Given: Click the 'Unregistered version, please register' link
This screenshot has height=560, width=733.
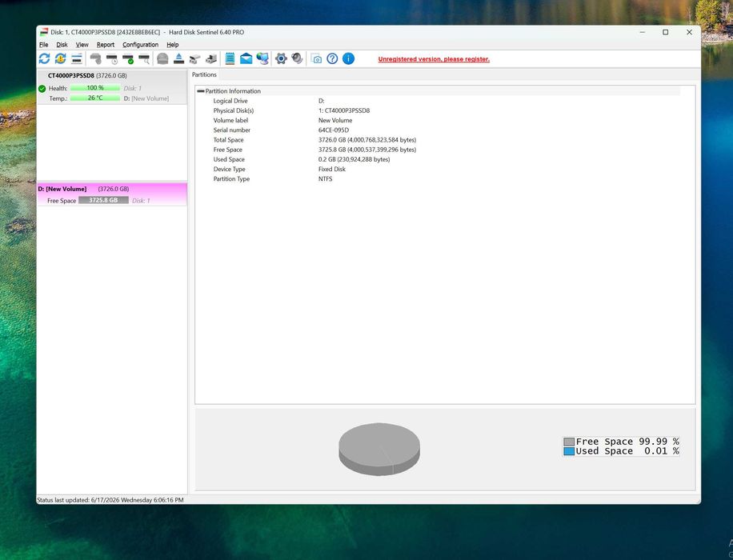Looking at the screenshot, I should (434, 59).
